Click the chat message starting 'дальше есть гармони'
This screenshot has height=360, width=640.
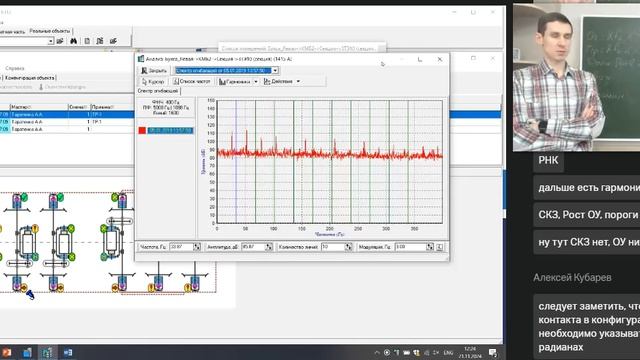point(587,188)
